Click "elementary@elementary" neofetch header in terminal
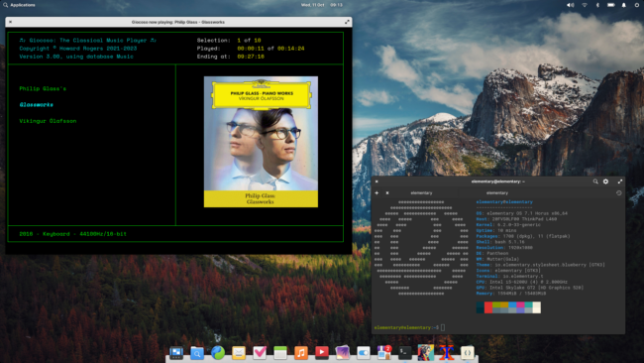Image resolution: width=644 pixels, height=363 pixels. pyautogui.click(x=504, y=202)
